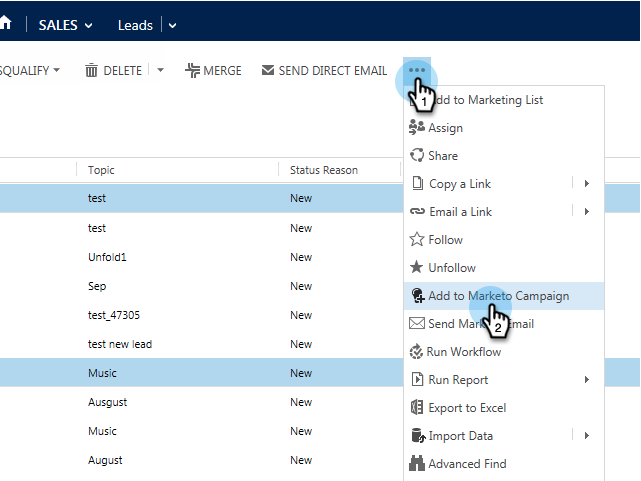Click the Run Report document icon
This screenshot has height=481, width=641.
pyautogui.click(x=417, y=379)
